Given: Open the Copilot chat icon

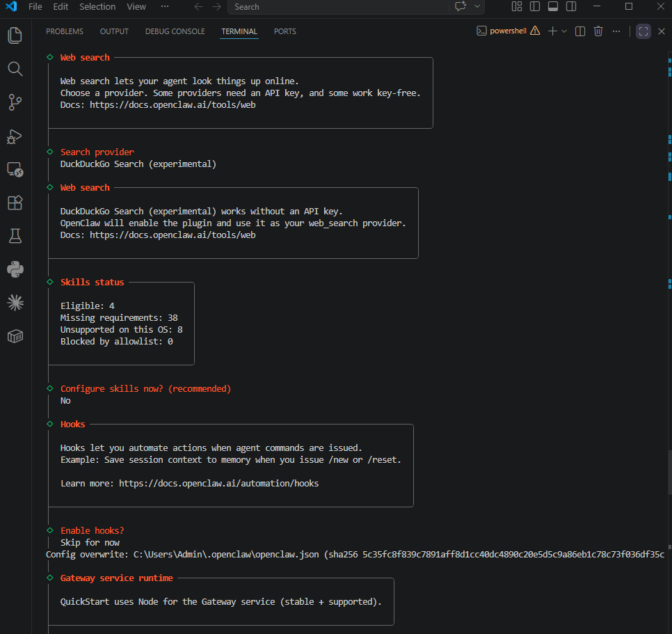Looking at the screenshot, I should tap(461, 6).
